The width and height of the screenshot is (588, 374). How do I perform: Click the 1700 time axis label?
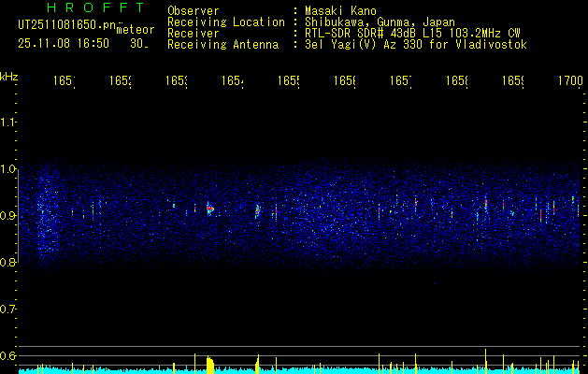[x=570, y=80]
